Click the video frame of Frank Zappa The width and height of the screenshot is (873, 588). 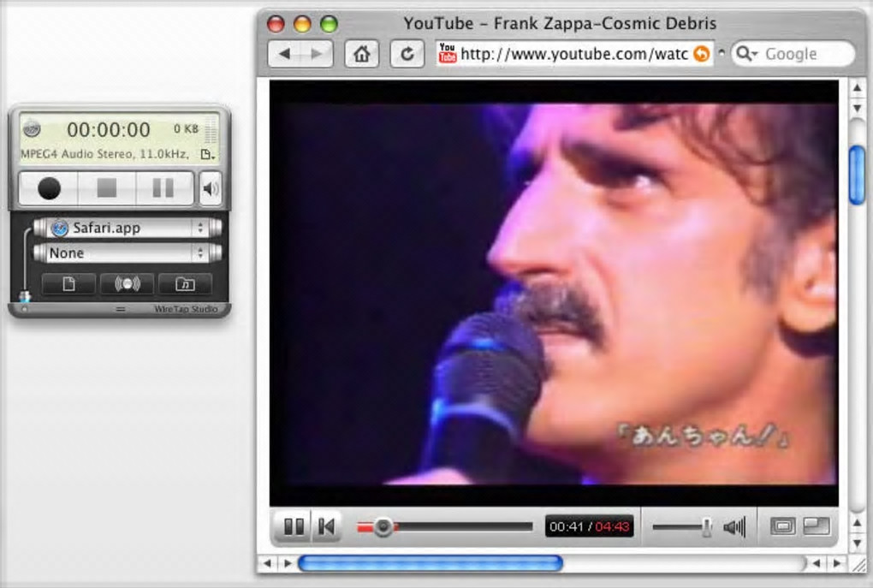pyautogui.click(x=554, y=294)
